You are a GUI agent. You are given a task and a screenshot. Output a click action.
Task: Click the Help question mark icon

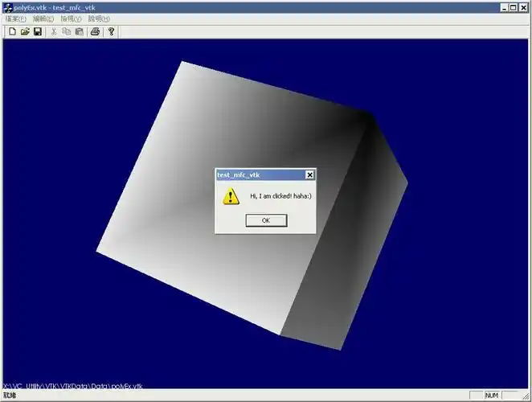coord(111,31)
